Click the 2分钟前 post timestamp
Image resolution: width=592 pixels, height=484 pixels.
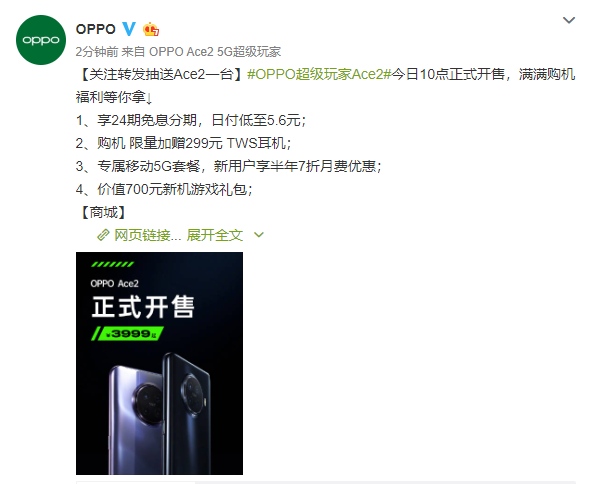[97, 52]
